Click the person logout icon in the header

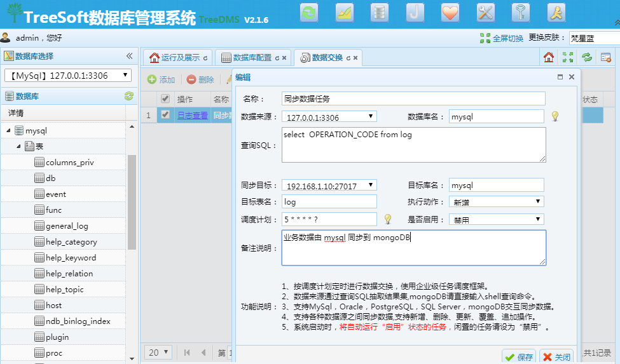[556, 13]
